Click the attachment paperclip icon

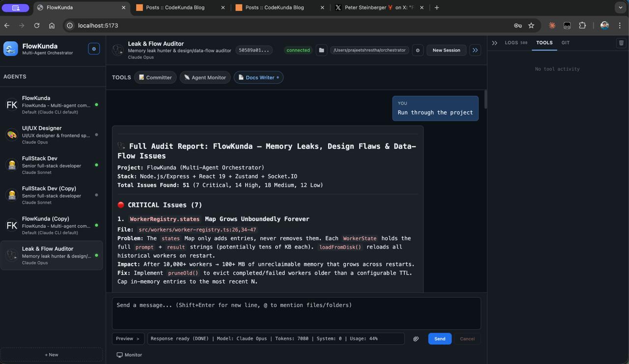pos(416,338)
